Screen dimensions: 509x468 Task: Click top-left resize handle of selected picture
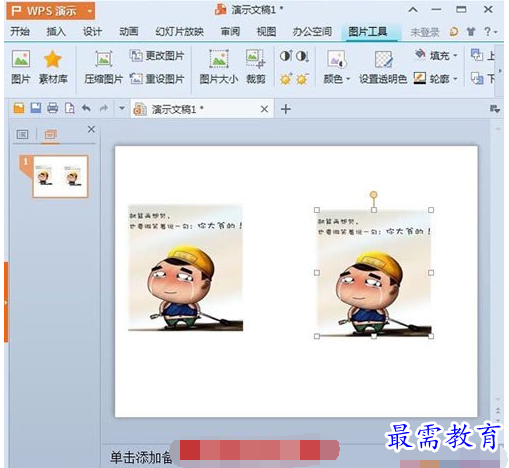[317, 210]
